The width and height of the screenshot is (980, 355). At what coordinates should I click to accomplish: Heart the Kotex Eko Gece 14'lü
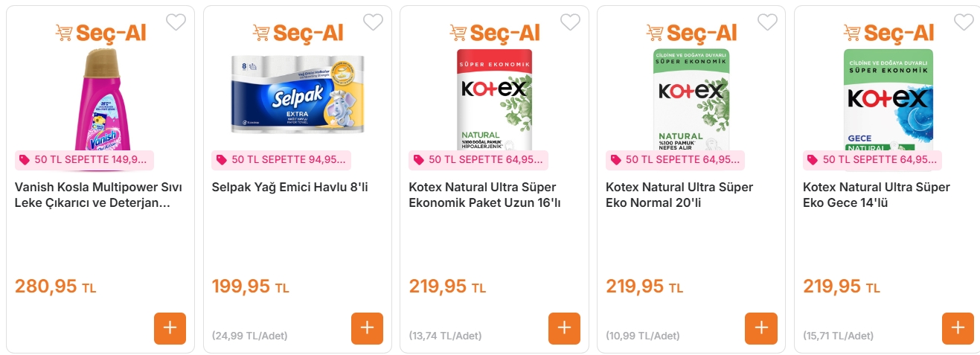[964, 22]
